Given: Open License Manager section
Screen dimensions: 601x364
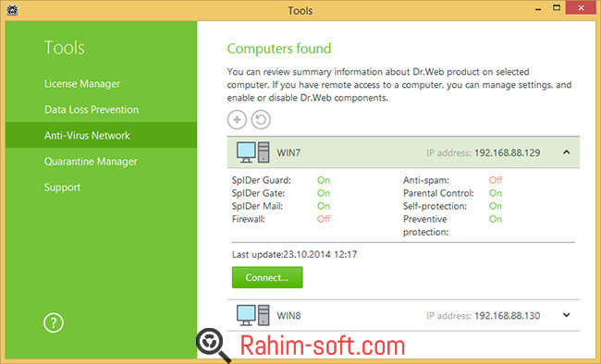Looking at the screenshot, I should pos(82,83).
